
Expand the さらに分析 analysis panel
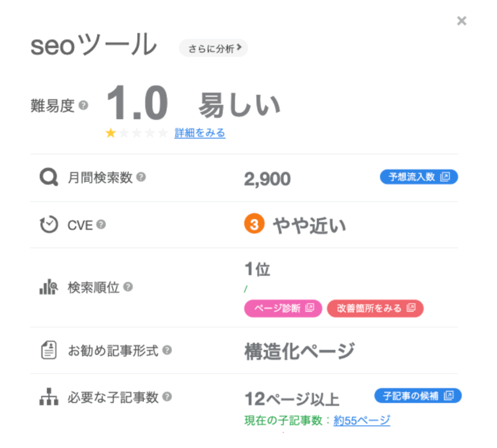[x=213, y=48]
